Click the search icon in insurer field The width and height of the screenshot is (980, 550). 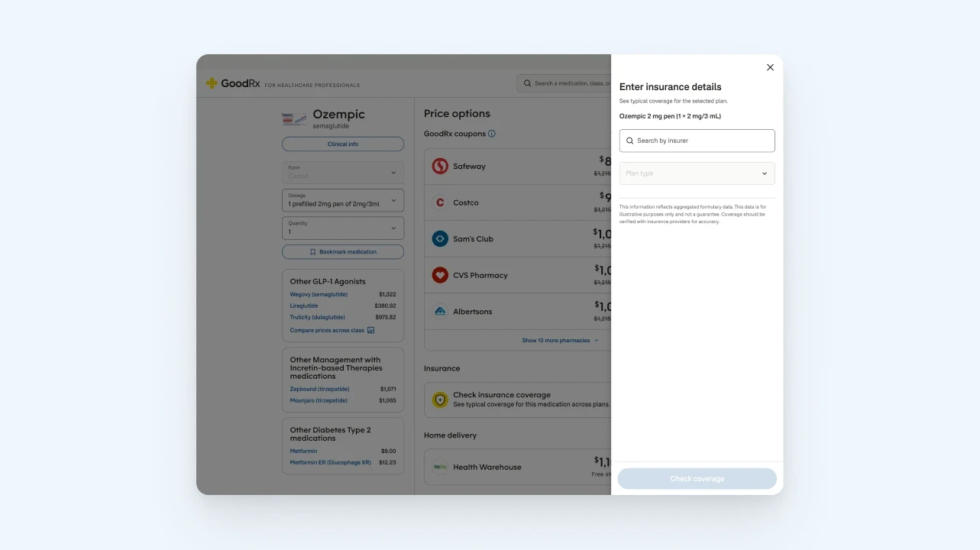click(x=630, y=141)
